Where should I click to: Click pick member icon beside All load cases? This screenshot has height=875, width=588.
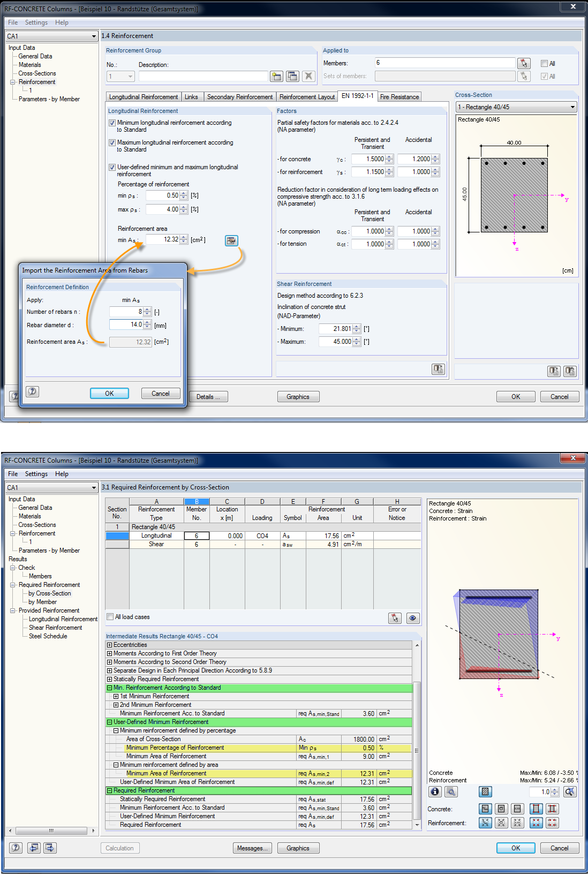pos(395,618)
